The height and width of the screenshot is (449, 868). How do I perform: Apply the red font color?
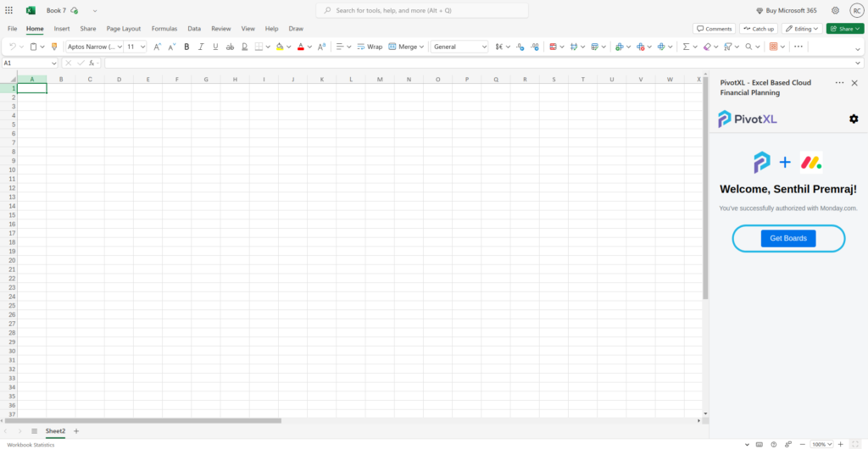(x=301, y=47)
